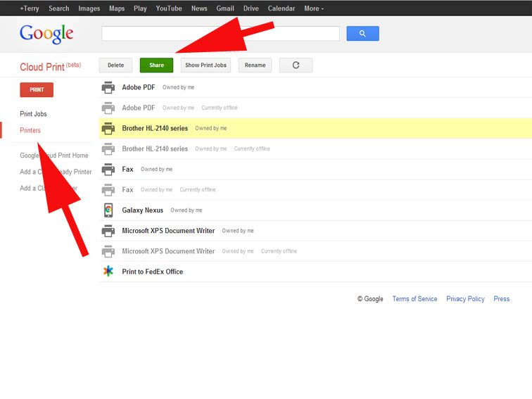Open the More dropdown in top bar

click(314, 8)
